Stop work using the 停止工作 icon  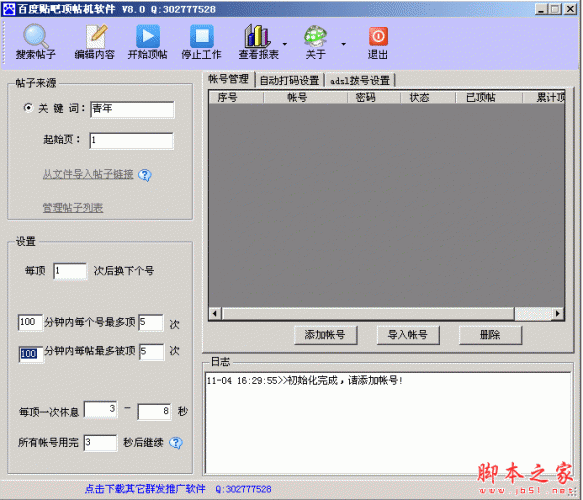[x=201, y=42]
